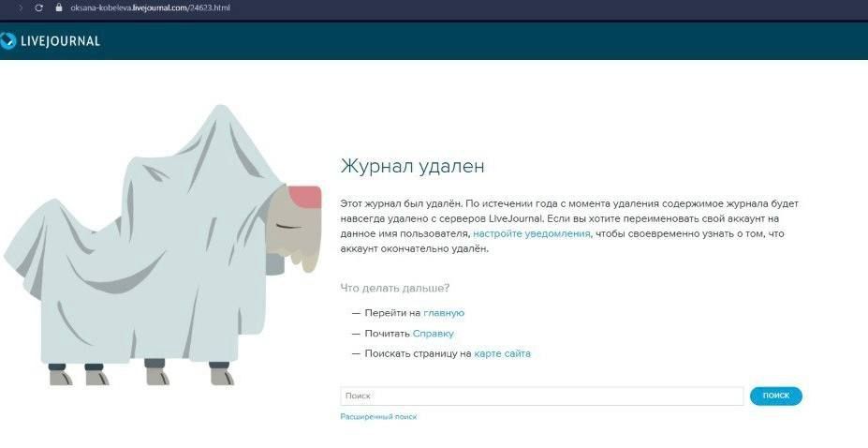Click the 'Журнал удален' heading
868x448 pixels.
[x=412, y=167]
